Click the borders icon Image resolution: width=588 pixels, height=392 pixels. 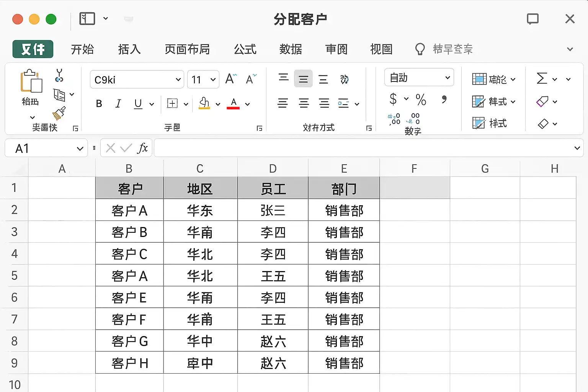click(x=172, y=103)
